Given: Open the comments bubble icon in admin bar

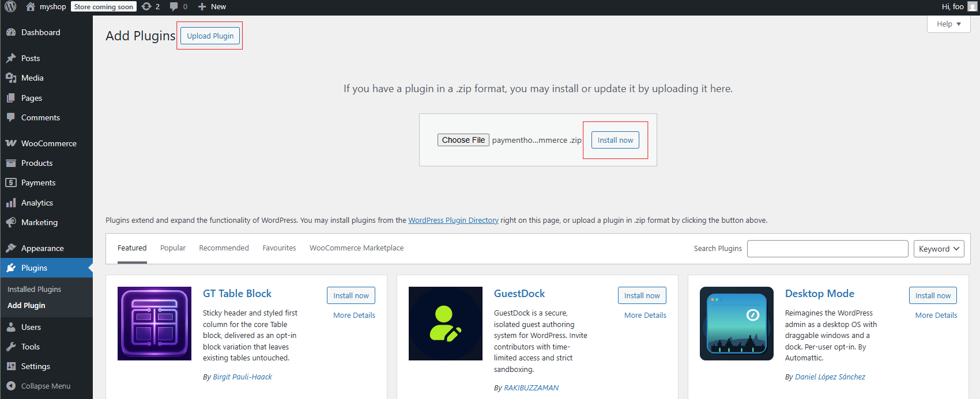Looking at the screenshot, I should (174, 6).
